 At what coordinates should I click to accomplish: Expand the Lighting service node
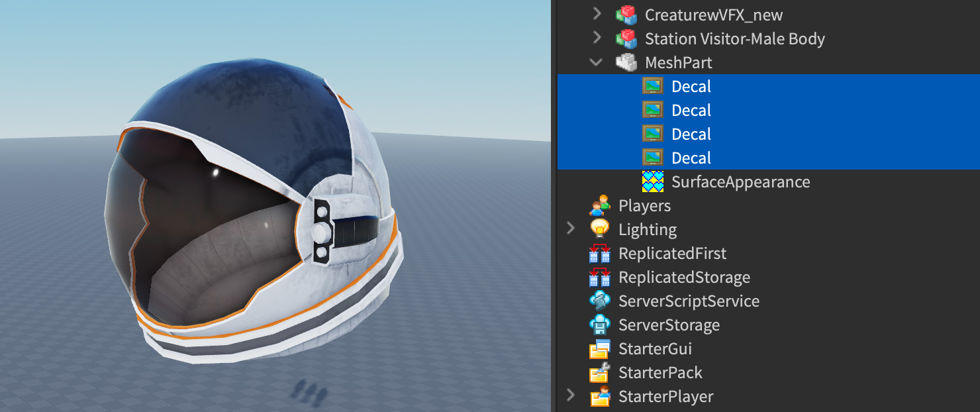[570, 229]
